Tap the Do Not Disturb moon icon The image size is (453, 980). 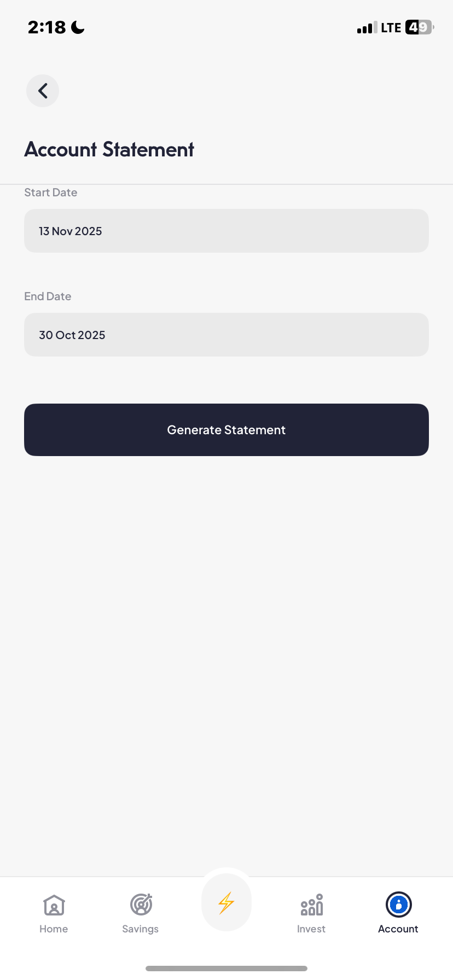pos(78,27)
